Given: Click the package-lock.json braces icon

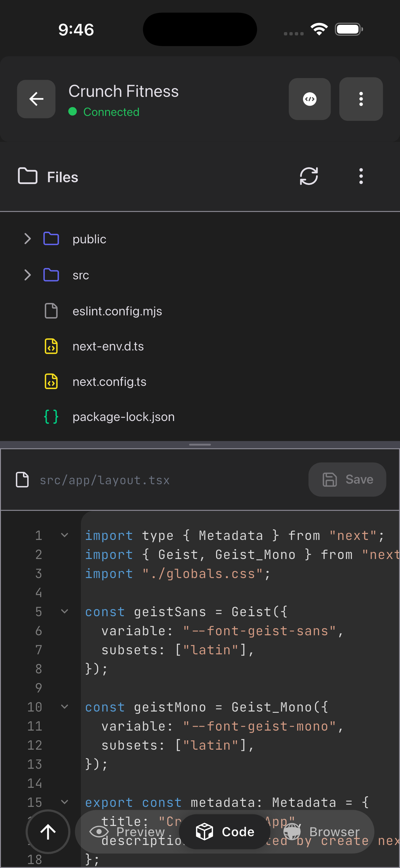Looking at the screenshot, I should (x=51, y=417).
